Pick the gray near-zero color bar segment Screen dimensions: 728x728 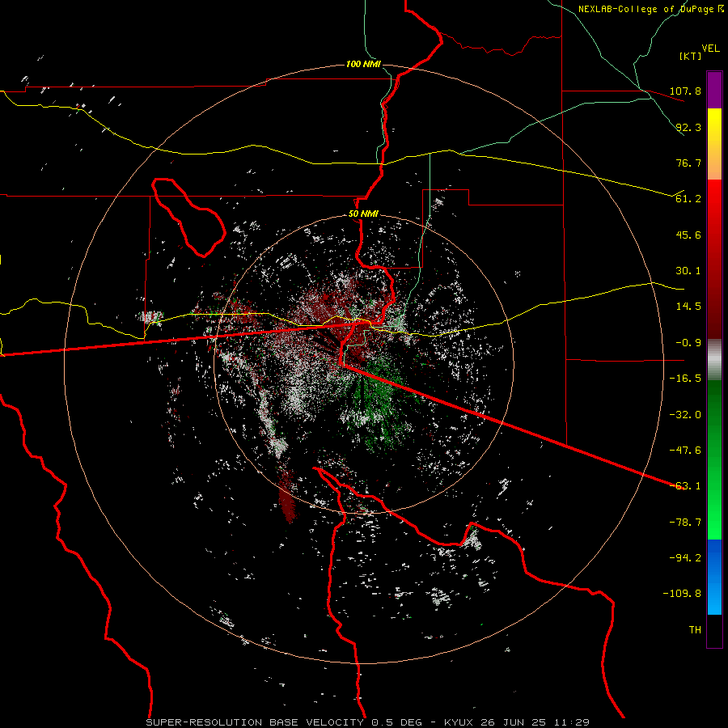(x=714, y=360)
